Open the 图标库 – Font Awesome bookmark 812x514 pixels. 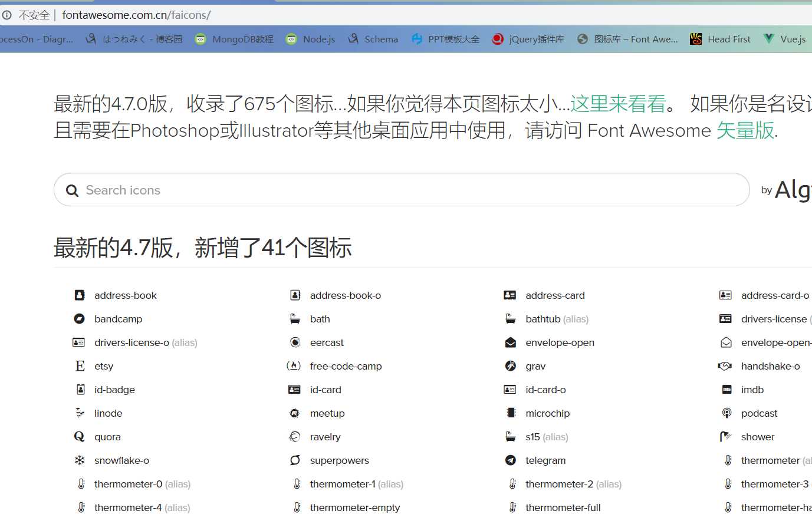(x=627, y=39)
